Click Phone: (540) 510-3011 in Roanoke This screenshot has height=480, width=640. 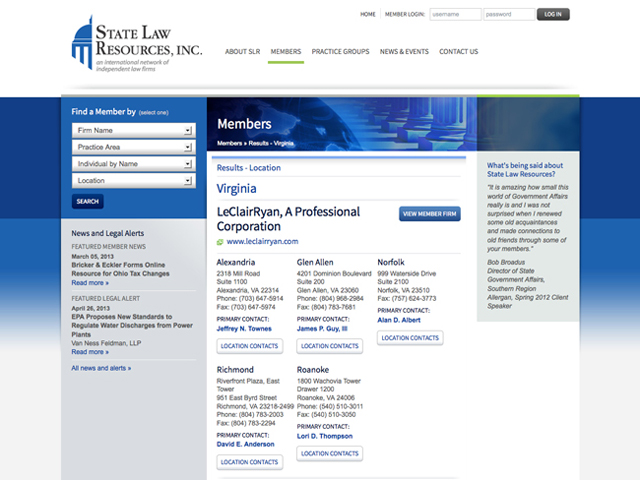click(330, 406)
